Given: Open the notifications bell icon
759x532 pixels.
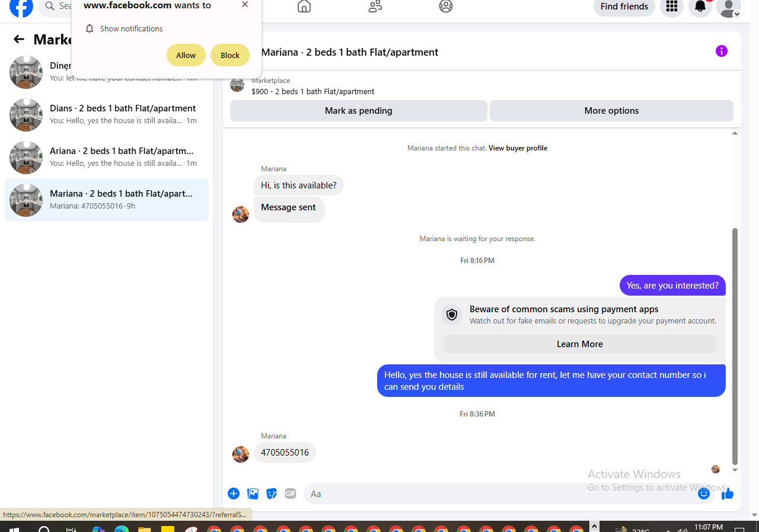Looking at the screenshot, I should (x=700, y=7).
